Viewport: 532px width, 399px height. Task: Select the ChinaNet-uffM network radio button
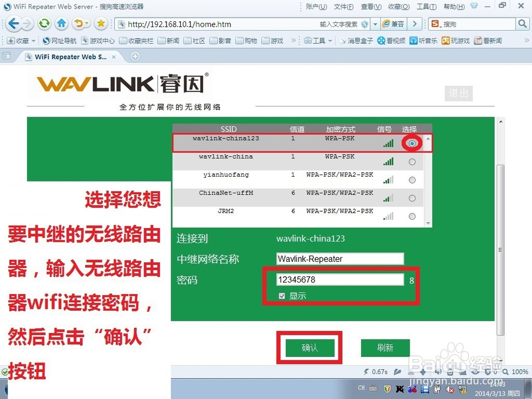coord(412,198)
